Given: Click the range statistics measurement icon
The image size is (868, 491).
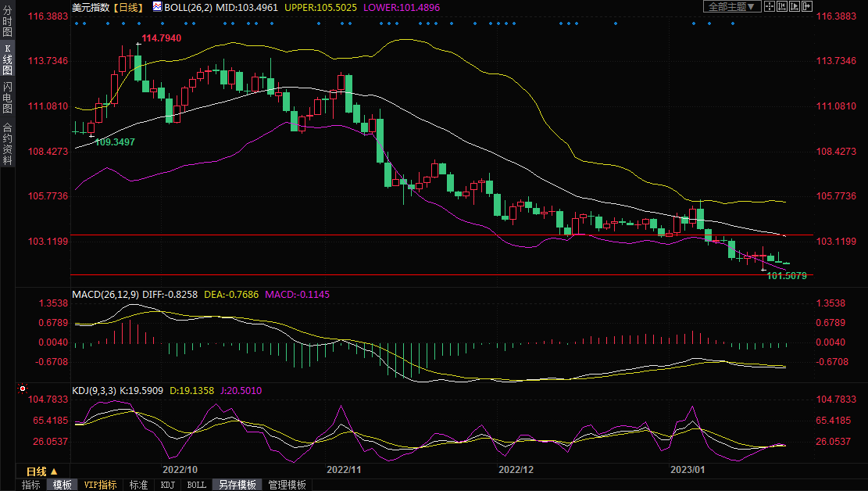Looking at the screenshot, I should click(x=781, y=6).
